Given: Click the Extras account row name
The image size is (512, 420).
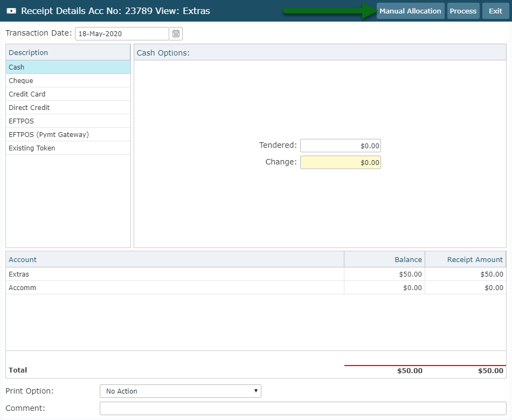Looking at the screenshot, I should point(19,274).
